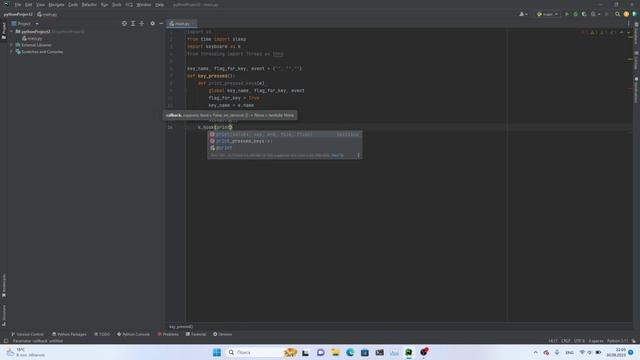
Task: Click main.py breadcrumb in navigation bar
Action: [47, 14]
